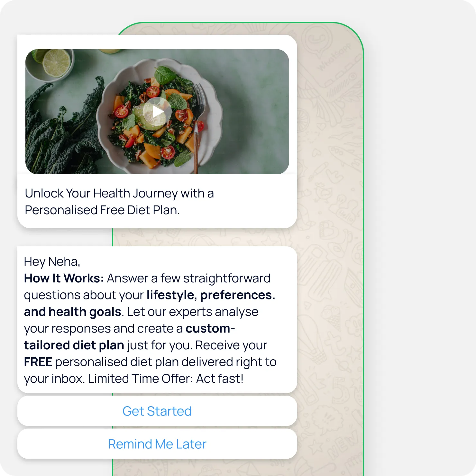Select the 'Unlock Your Health Journey' caption
Viewport: 476px width, 476px height.
pos(119,202)
